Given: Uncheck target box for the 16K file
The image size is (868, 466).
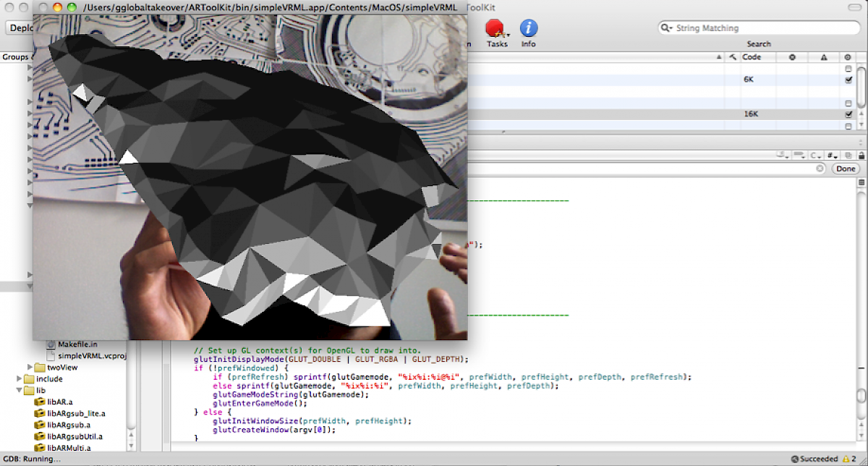Looking at the screenshot, I should point(848,114).
